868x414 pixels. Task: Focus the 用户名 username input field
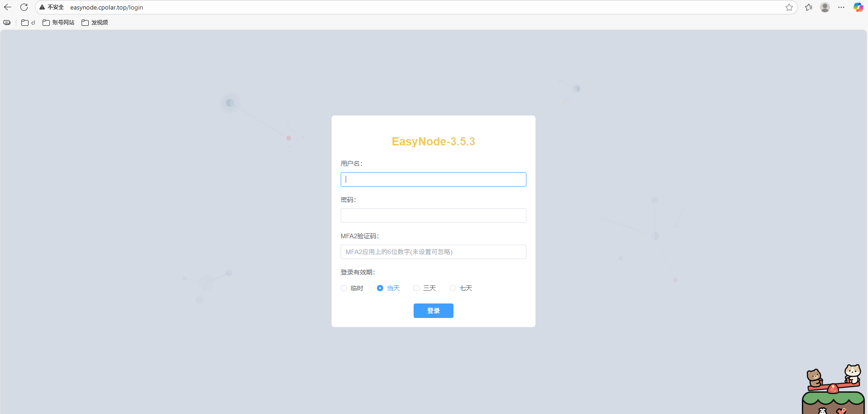tap(433, 179)
